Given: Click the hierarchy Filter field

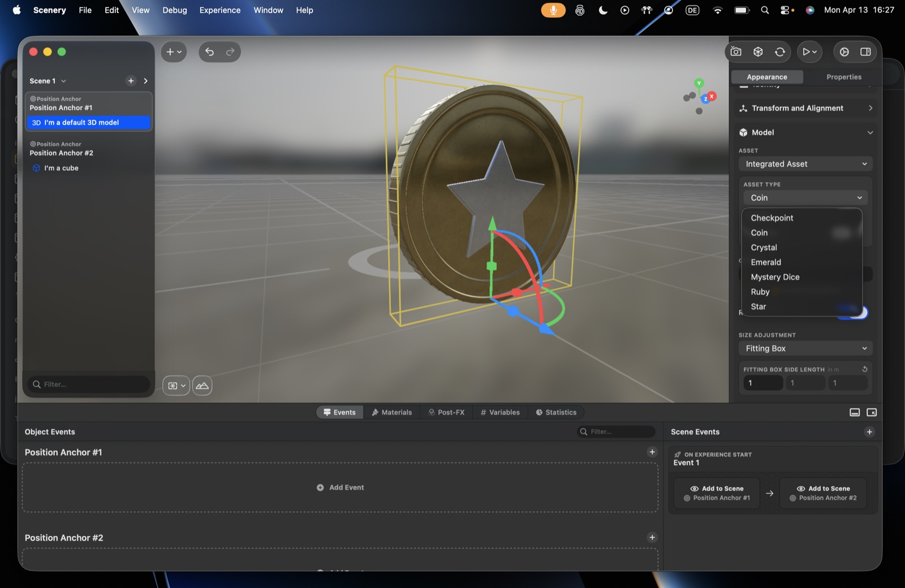Looking at the screenshot, I should (x=89, y=384).
